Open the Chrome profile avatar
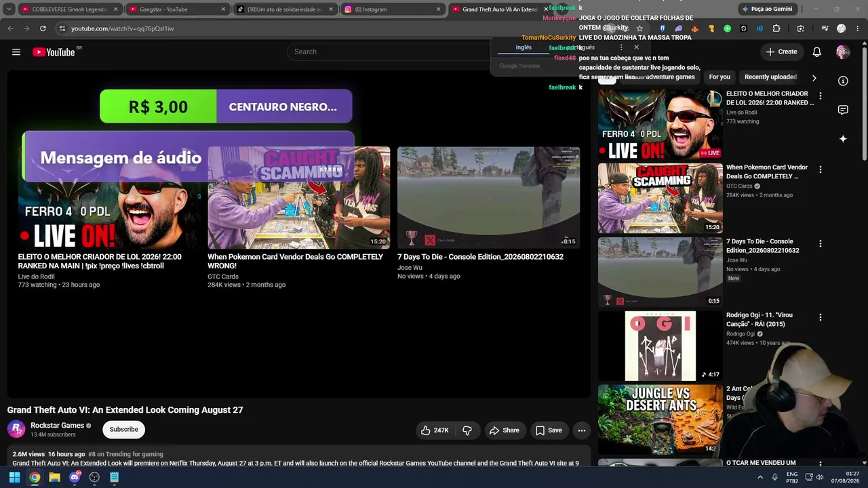The image size is (868, 488). 842,28
